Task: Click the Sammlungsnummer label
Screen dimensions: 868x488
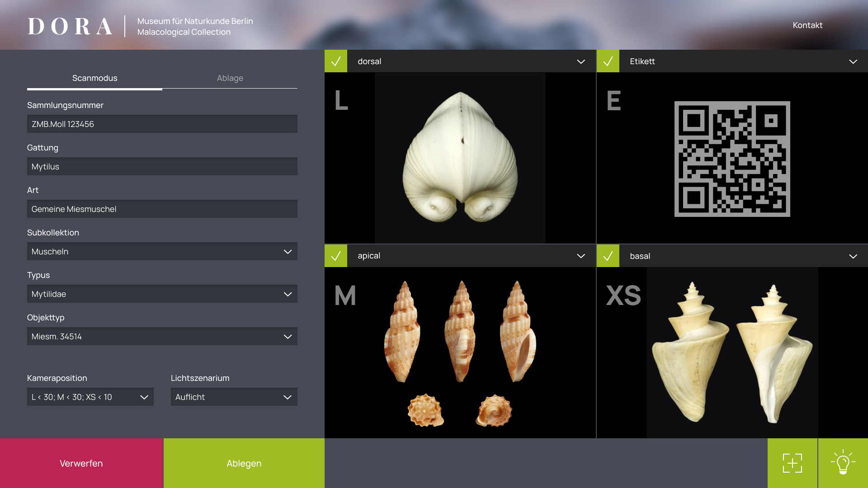Action: pyautogui.click(x=65, y=105)
